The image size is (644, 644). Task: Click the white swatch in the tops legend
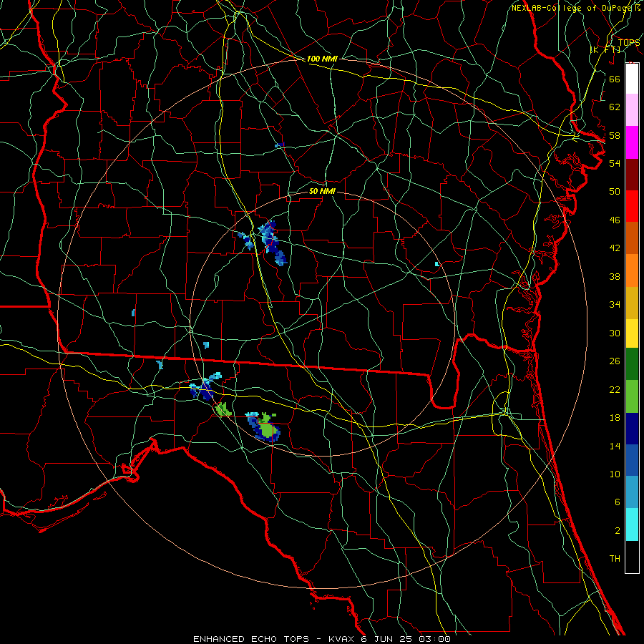coord(632,79)
